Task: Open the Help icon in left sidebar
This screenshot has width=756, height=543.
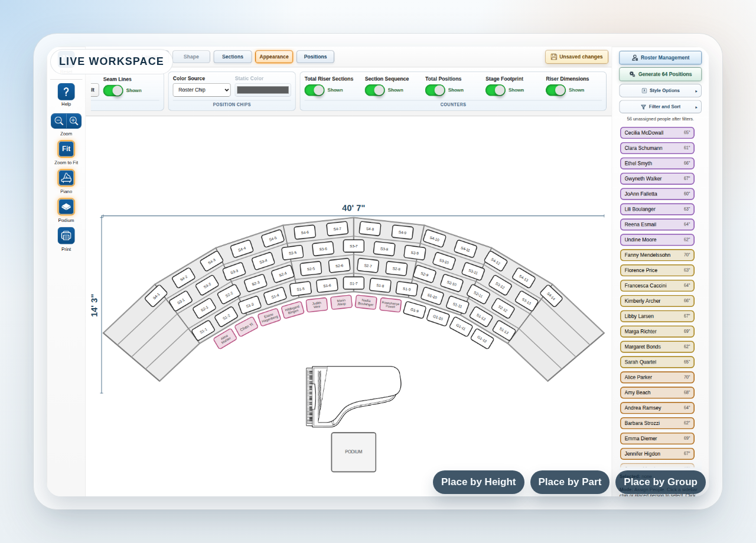Action: 66,91
